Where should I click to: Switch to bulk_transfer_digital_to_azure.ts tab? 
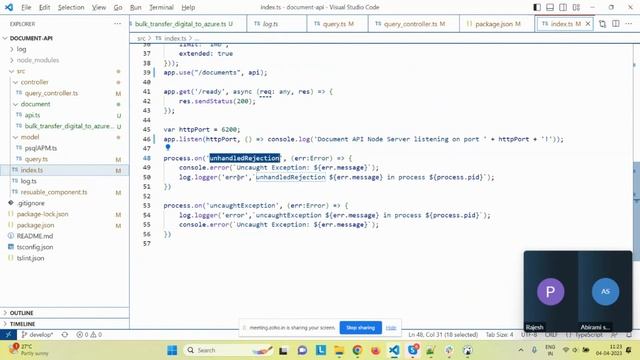click(188, 24)
